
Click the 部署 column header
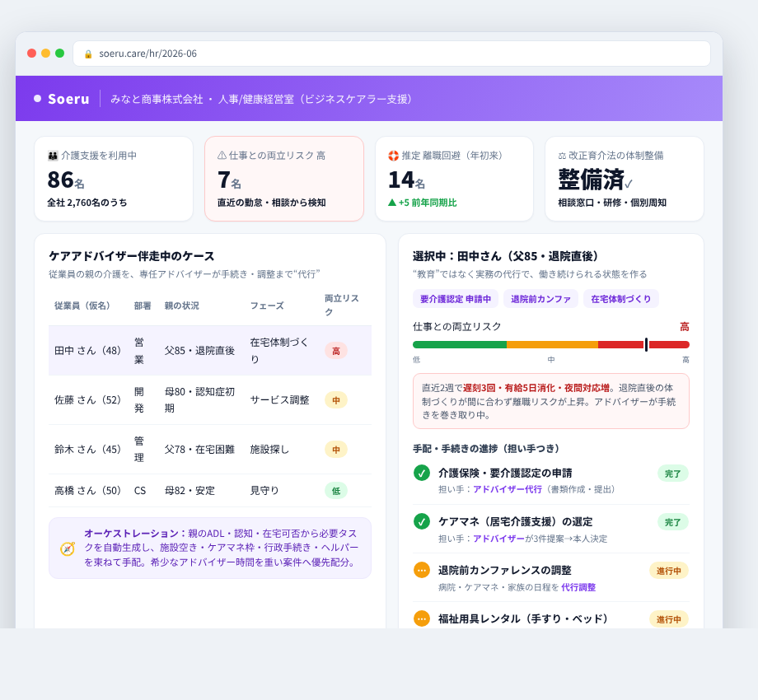point(143,306)
